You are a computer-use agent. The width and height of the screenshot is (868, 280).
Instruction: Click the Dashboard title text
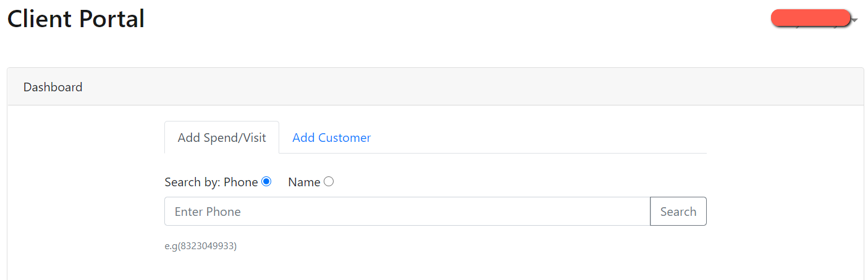click(x=53, y=87)
